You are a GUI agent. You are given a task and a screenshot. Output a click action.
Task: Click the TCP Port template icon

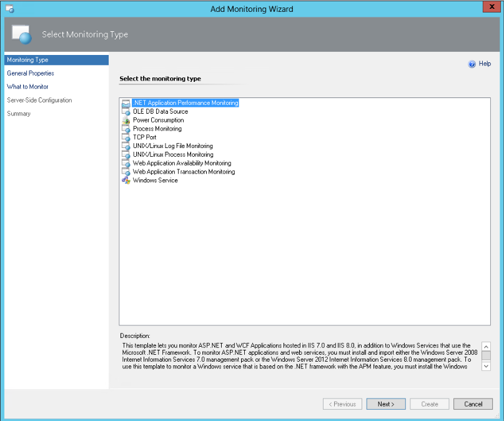pyautogui.click(x=126, y=137)
